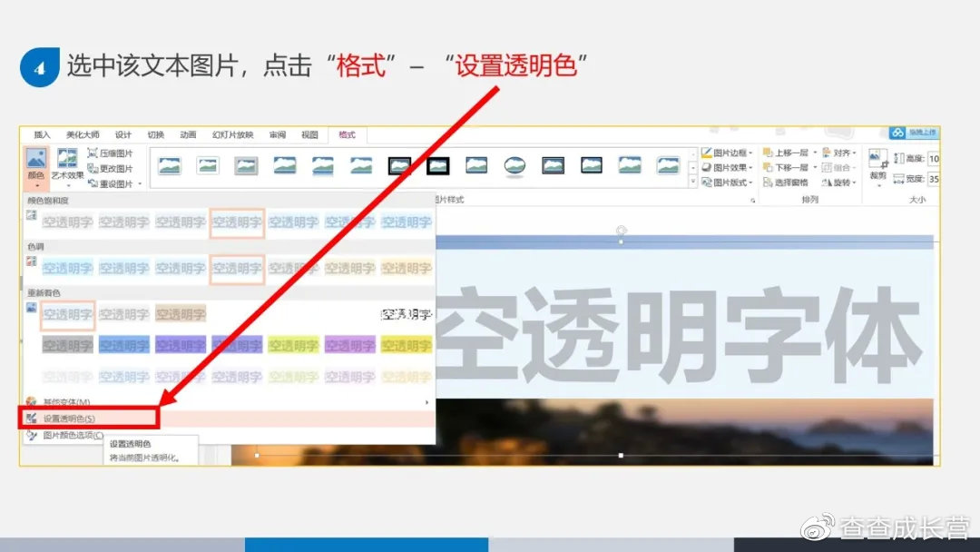Image resolution: width=980 pixels, height=552 pixels.
Task: Switch to the 幻灯片放映 tab
Action: (x=232, y=134)
